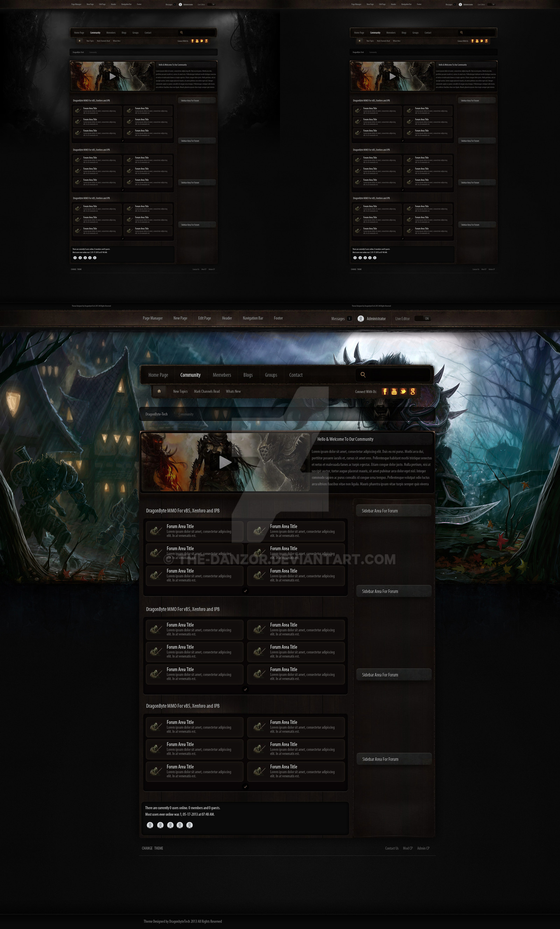Open Messages in large admin bar
This screenshot has height=929, width=560.
click(338, 318)
